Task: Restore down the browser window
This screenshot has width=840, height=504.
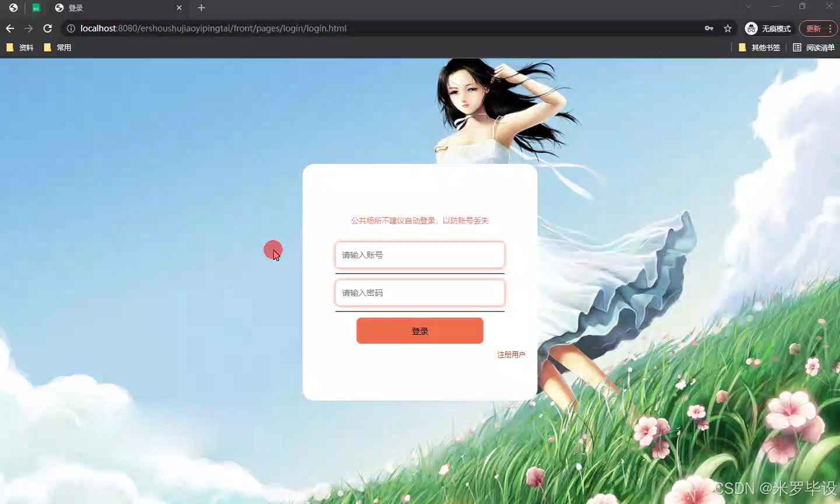Action: tap(802, 6)
